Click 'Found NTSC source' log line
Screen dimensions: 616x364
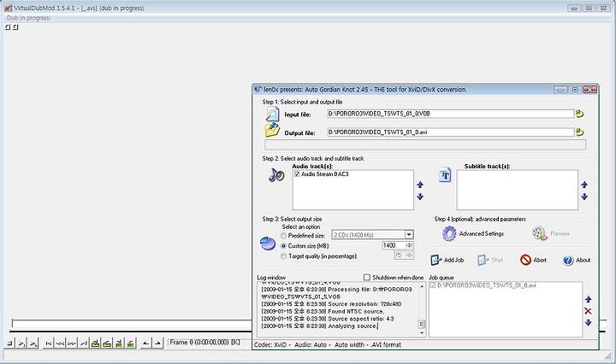pyautogui.click(x=323, y=311)
